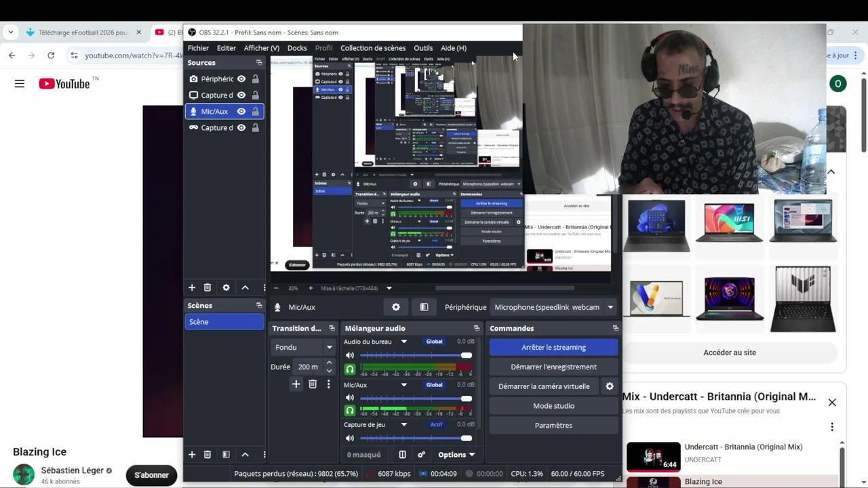Toggle monitoring headphones for Mic/Aux channel

point(350,410)
